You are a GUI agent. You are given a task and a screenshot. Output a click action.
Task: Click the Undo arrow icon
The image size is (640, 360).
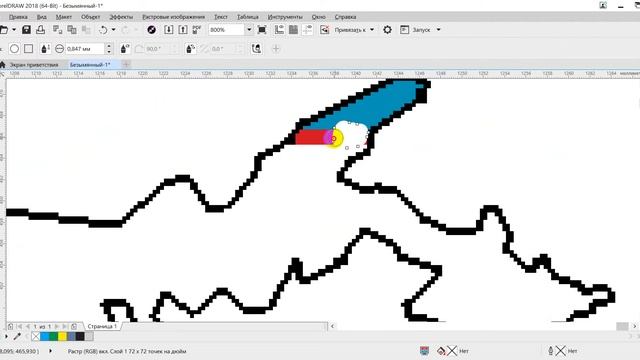pyautogui.click(x=103, y=30)
